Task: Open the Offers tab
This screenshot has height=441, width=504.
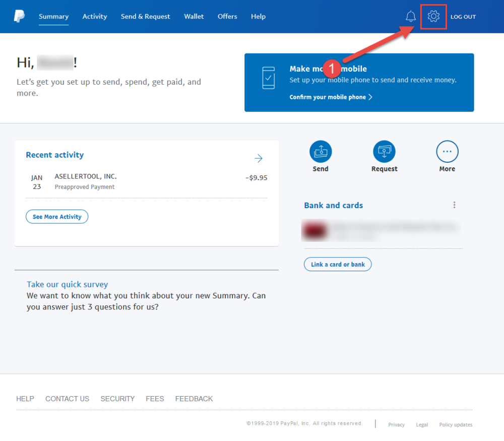Action: pyautogui.click(x=227, y=17)
